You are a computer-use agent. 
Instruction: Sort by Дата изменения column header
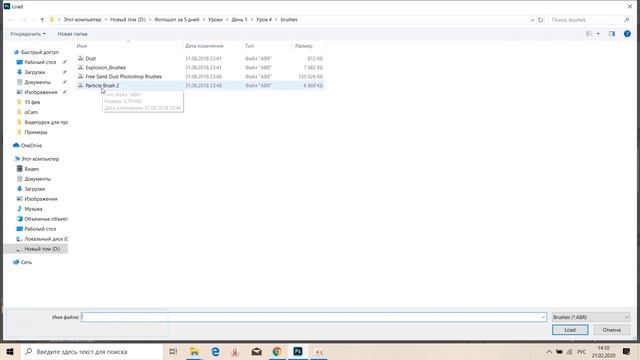pos(204,46)
